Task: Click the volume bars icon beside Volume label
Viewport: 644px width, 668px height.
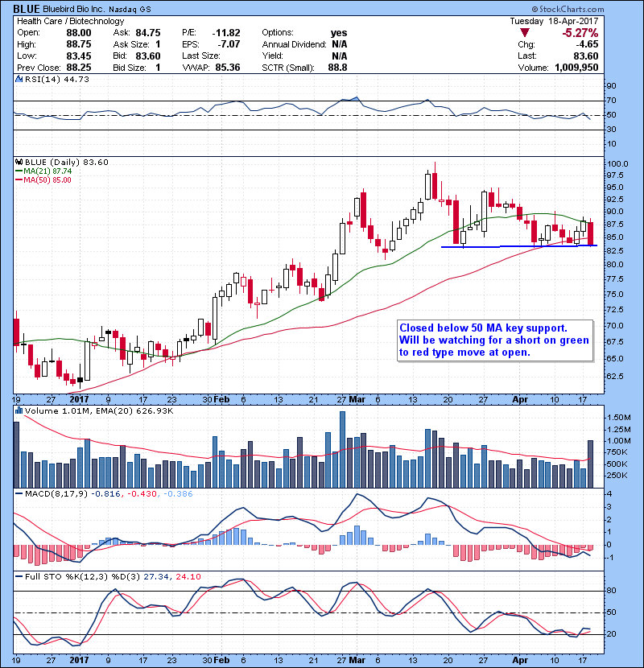Action: (x=19, y=410)
